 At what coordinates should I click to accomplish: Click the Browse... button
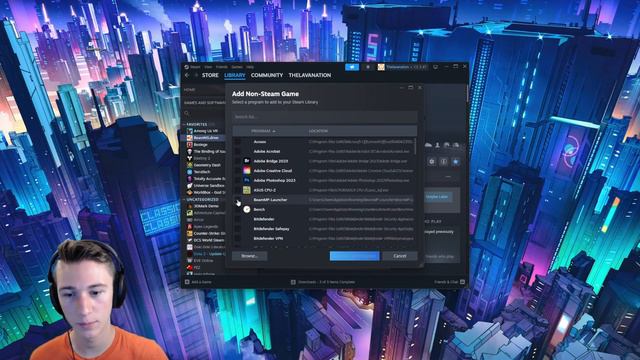click(249, 256)
